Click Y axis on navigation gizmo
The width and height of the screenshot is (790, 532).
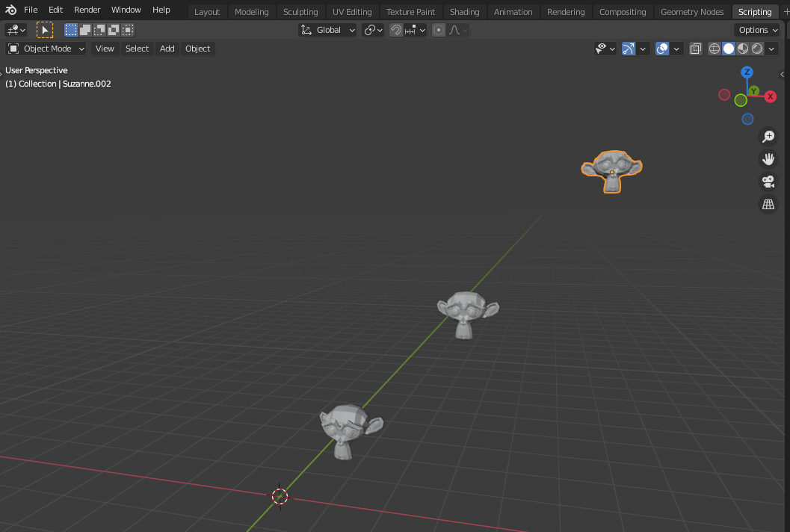(x=753, y=90)
